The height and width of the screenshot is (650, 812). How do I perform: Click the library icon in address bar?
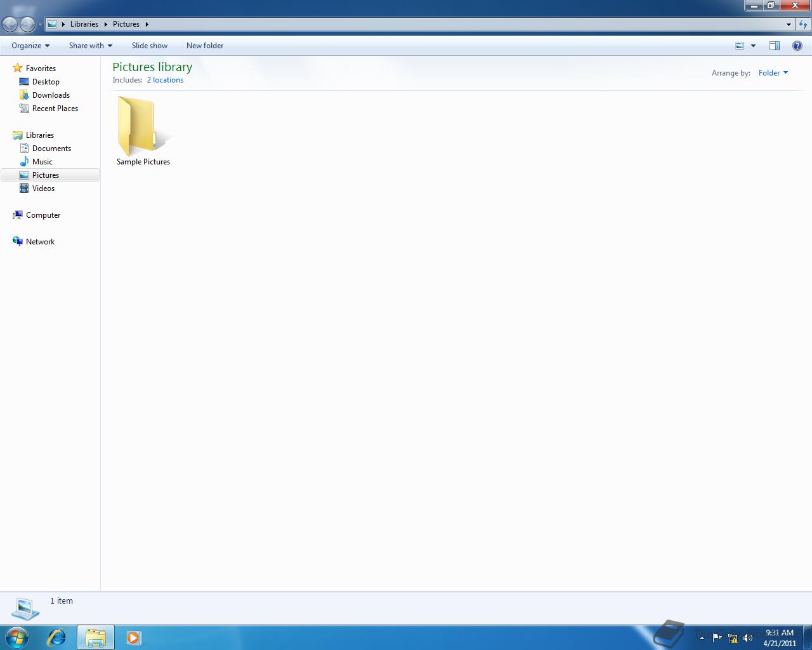pos(53,24)
